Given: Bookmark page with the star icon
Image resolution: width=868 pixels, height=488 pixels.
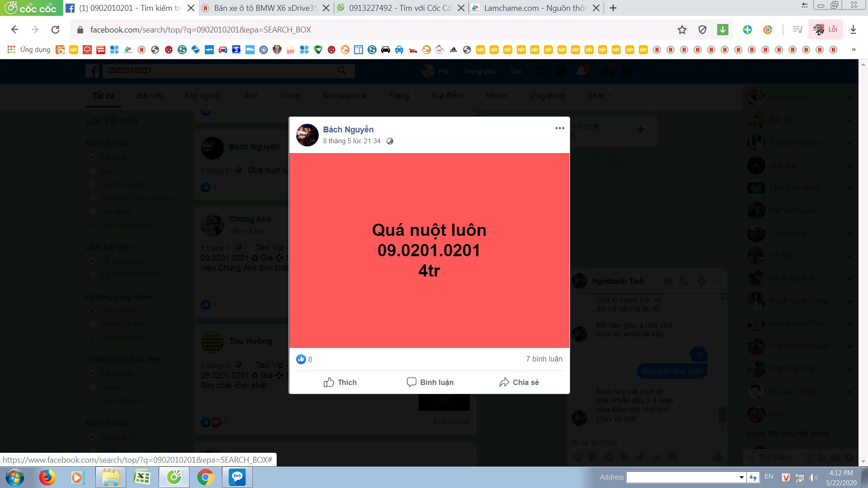Looking at the screenshot, I should (682, 30).
